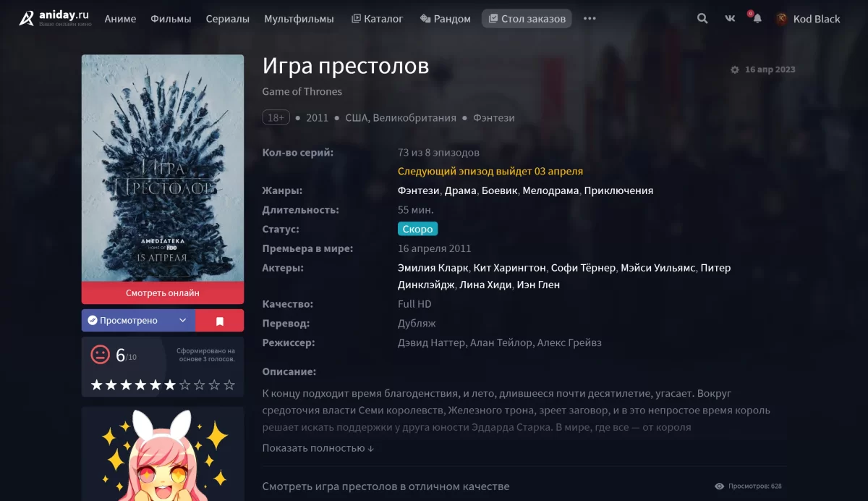Rate the series with the tenth star
The height and width of the screenshot is (501, 868).
pos(229,385)
